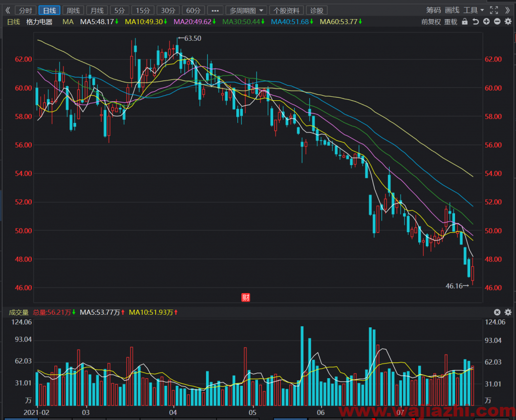Open volume panel settings gear
516x420 pixels.
click(508, 312)
